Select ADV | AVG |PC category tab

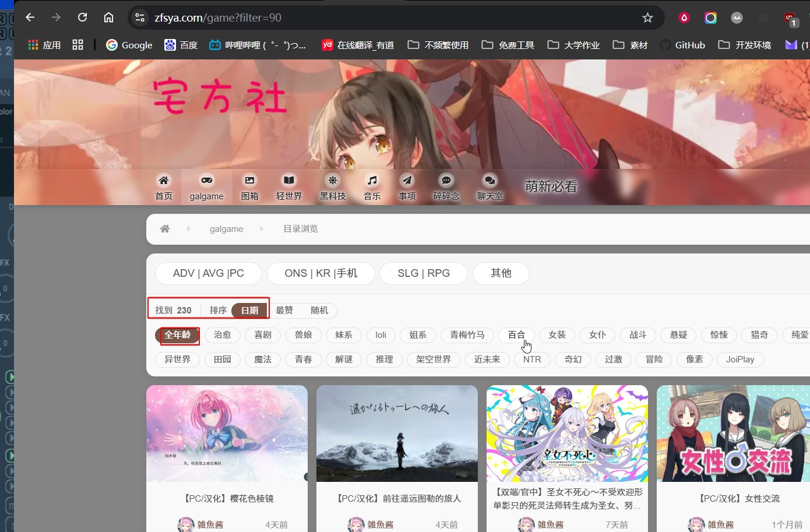click(x=209, y=273)
